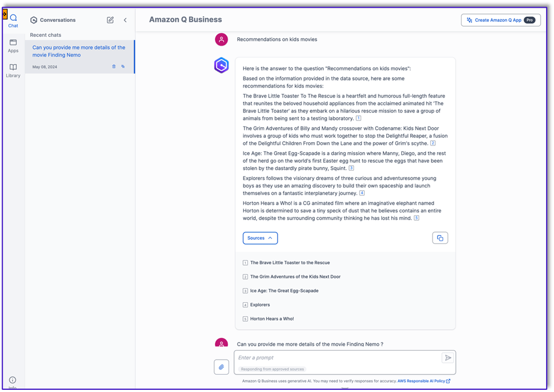Open the Apps section in sidebar
The width and height of the screenshot is (554, 392).
click(13, 46)
